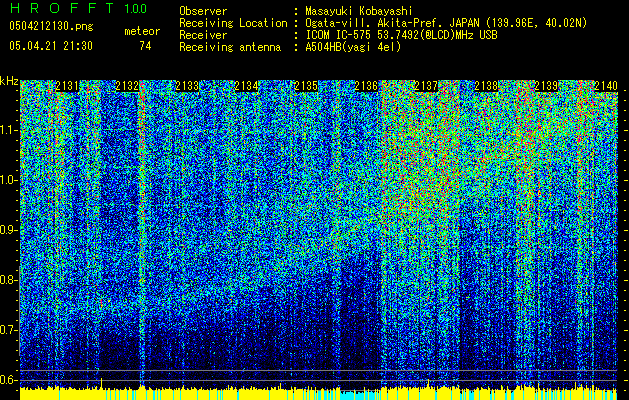Click the HROFFT 1.0.0 title text
Image resolution: width=629 pixels, height=400 pixels.
pos(78,8)
